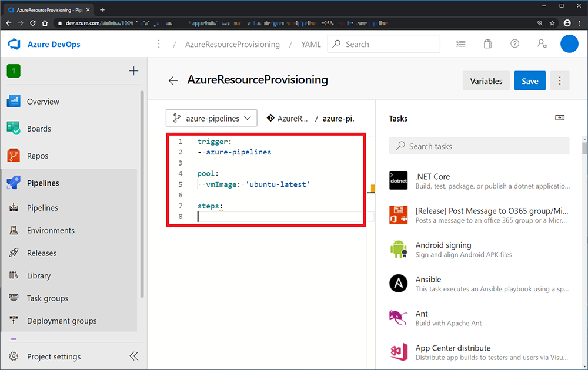Focus the Search tasks field
This screenshot has height=370, width=588.
479,146
